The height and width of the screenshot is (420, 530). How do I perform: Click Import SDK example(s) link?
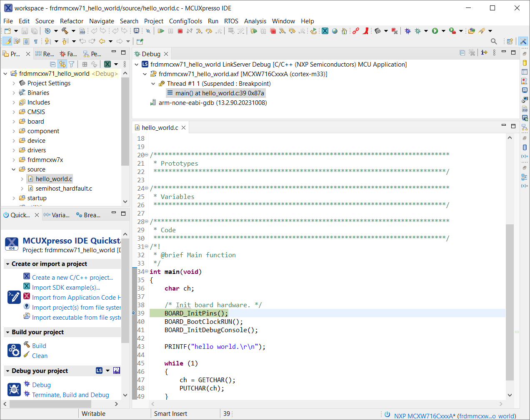coord(66,288)
